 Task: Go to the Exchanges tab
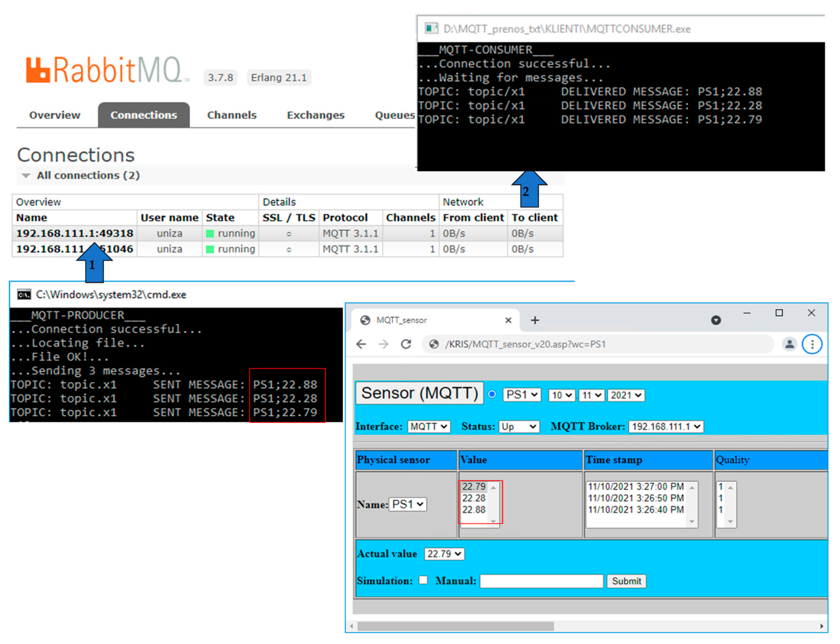click(315, 115)
